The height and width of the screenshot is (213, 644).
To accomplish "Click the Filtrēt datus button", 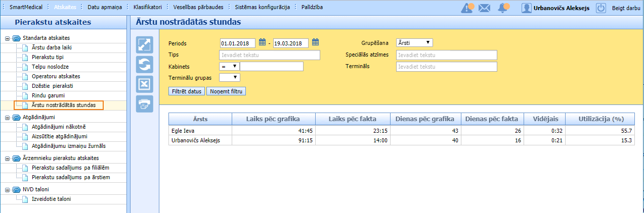I will [x=187, y=91].
